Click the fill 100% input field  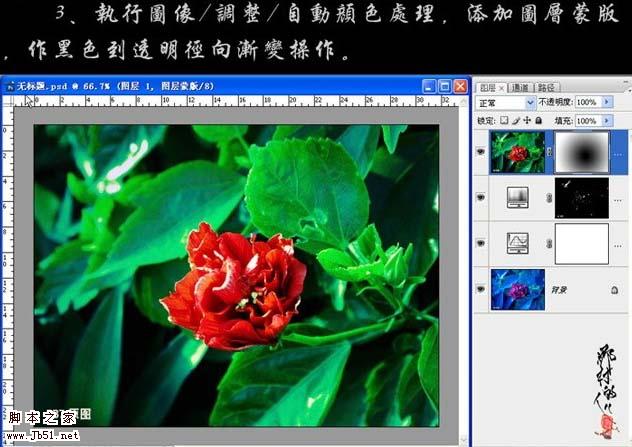click(588, 121)
